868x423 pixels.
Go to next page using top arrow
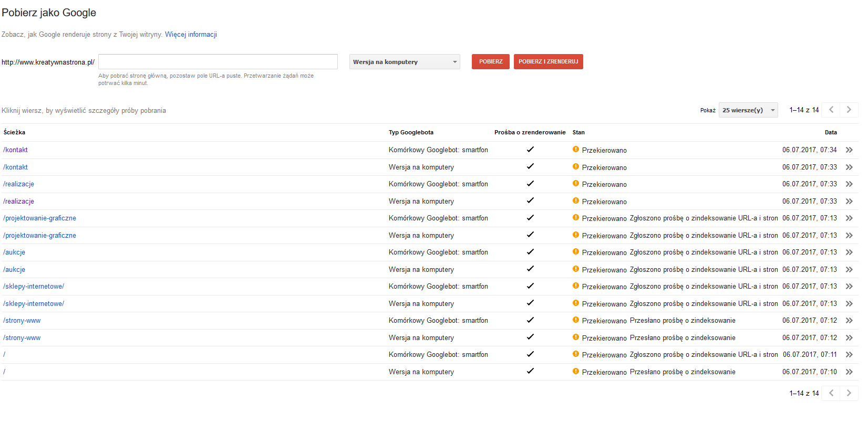click(849, 110)
